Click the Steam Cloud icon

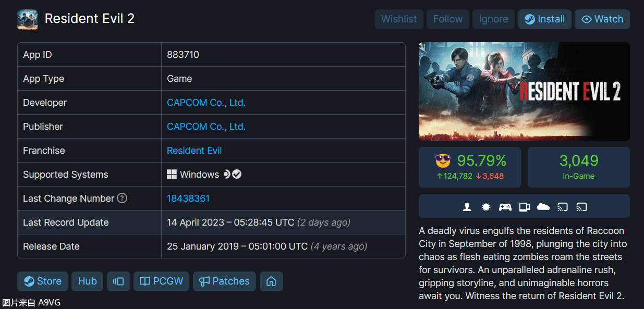pyautogui.click(x=543, y=207)
